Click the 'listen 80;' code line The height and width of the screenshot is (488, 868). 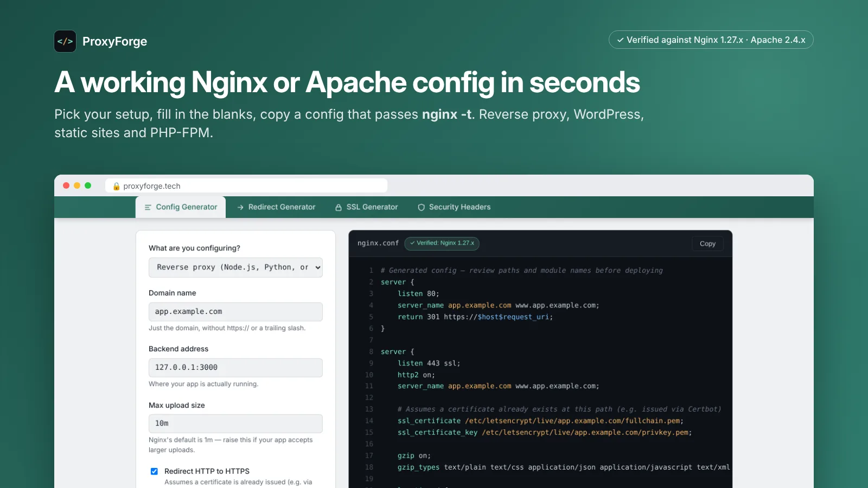[x=418, y=293]
